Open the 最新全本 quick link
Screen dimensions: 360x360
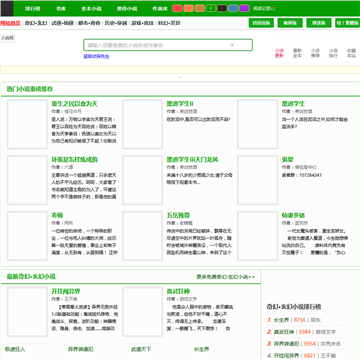(297, 53)
